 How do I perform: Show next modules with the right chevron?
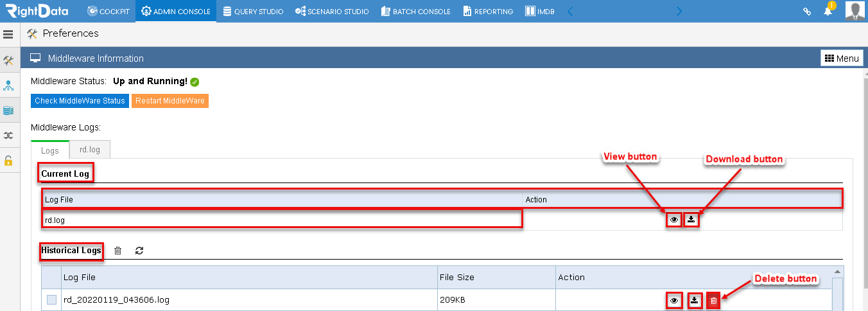(679, 11)
